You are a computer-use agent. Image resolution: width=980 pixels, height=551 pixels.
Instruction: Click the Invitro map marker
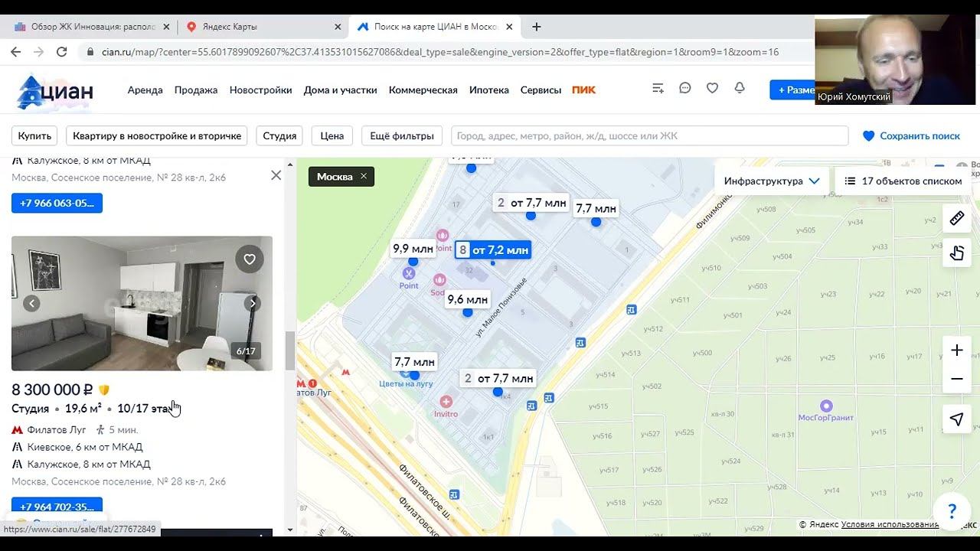pos(446,402)
